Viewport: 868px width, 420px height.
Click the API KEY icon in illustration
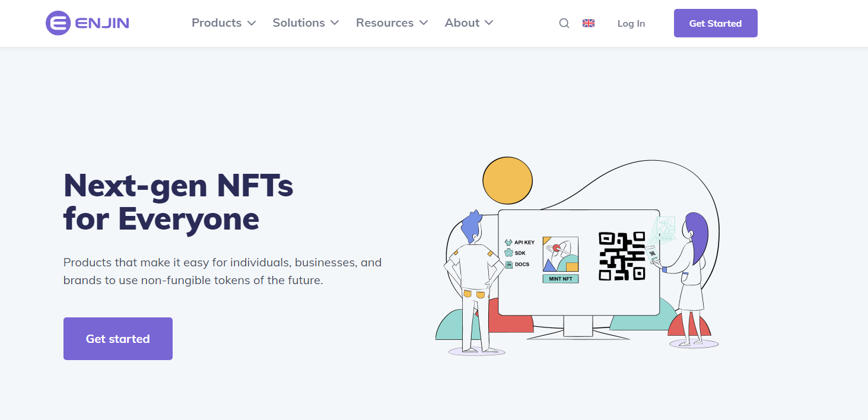508,242
